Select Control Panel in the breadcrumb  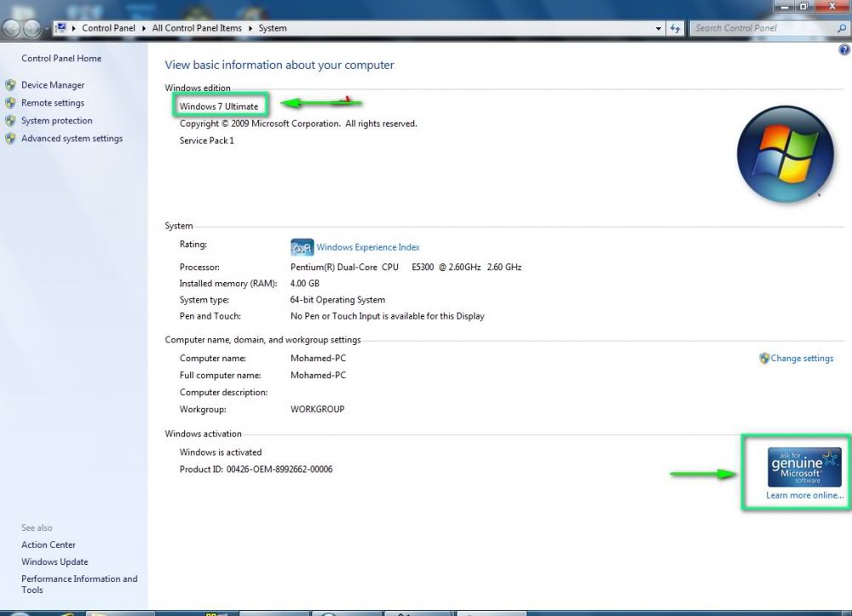[x=108, y=28]
